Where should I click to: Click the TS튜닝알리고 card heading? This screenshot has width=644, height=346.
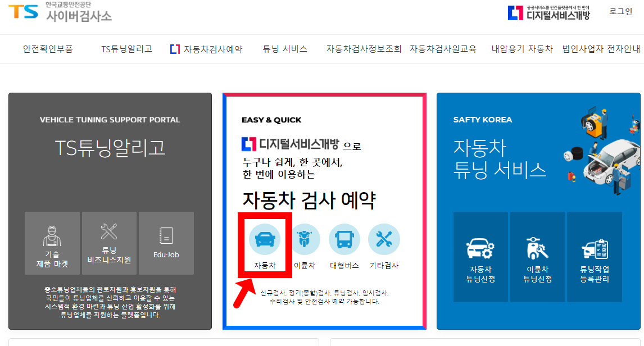110,148
